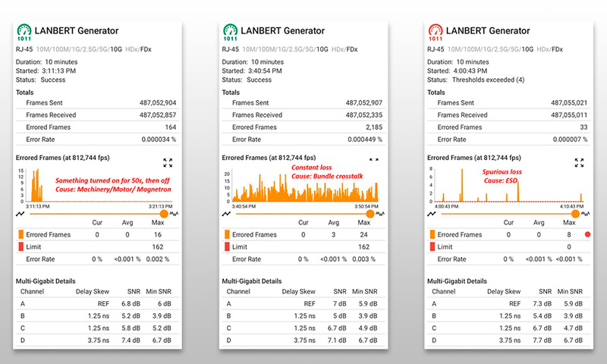Screen dimensions: 607x364
Task: Select the Errored Frames Max value 16
Action: point(158,234)
